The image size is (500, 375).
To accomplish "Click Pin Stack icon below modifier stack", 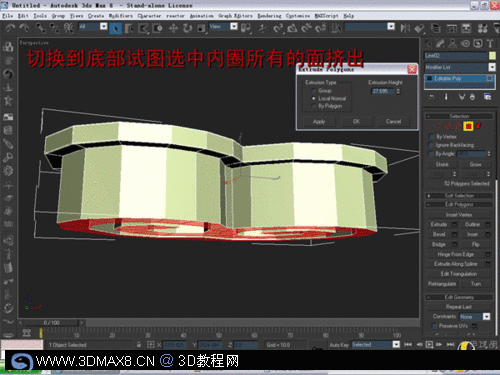I will coord(432,97).
